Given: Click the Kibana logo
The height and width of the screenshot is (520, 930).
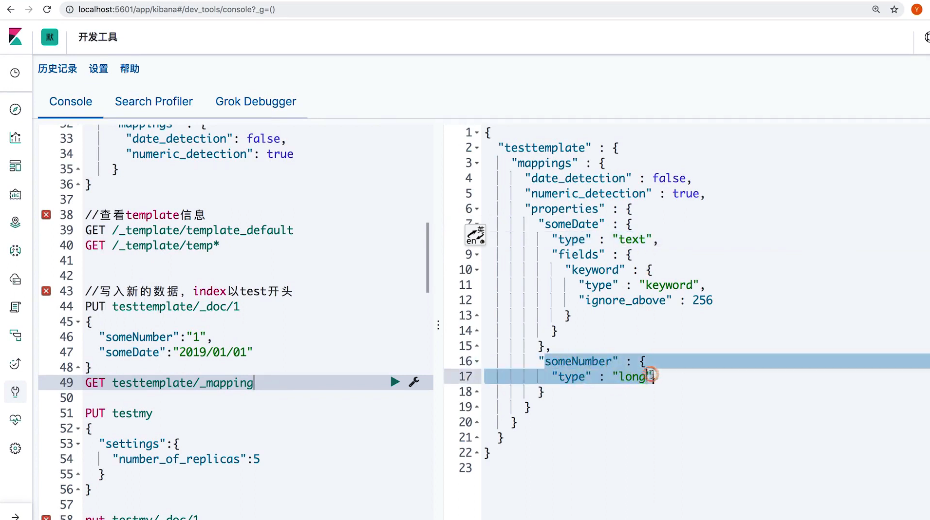Looking at the screenshot, I should (x=15, y=37).
